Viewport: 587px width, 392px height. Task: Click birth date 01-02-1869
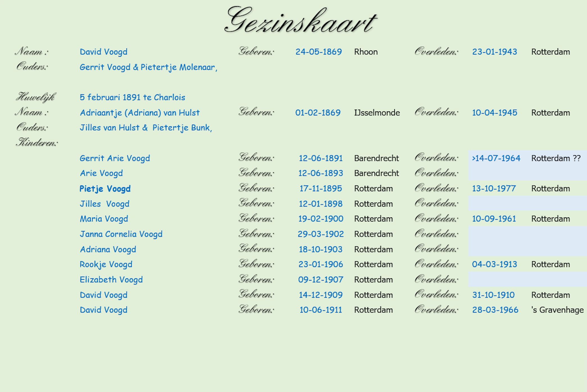pos(318,113)
